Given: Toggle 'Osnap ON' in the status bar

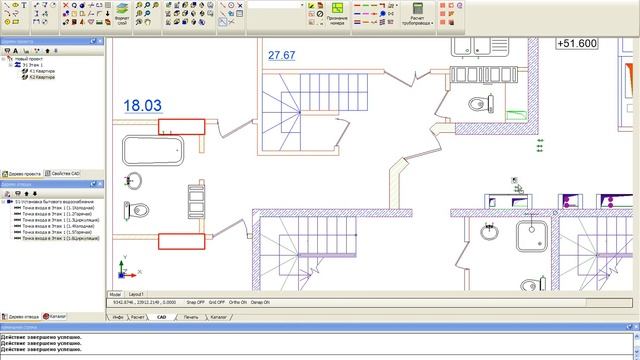Looking at the screenshot, I should pyautogui.click(x=260, y=302).
